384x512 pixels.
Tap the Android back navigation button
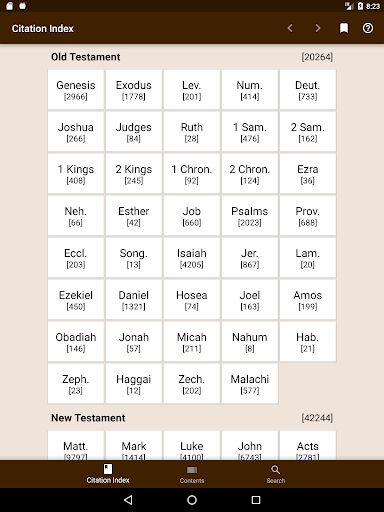[x=128, y=500]
